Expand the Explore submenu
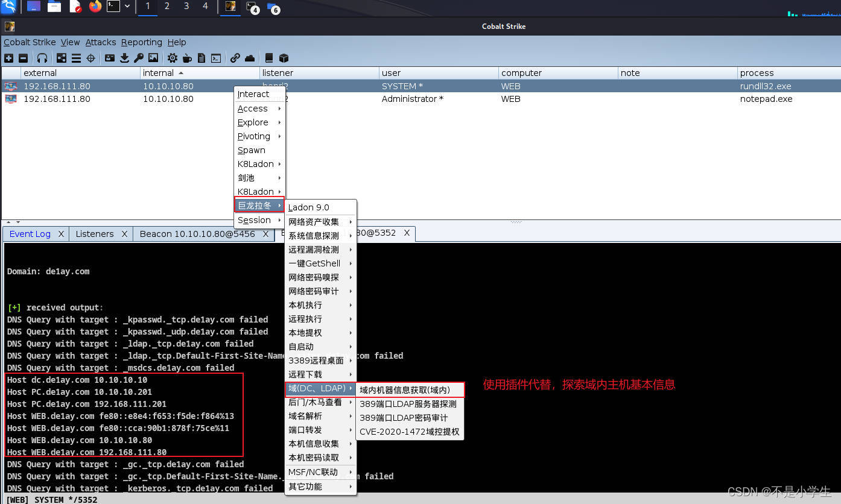 (x=259, y=122)
